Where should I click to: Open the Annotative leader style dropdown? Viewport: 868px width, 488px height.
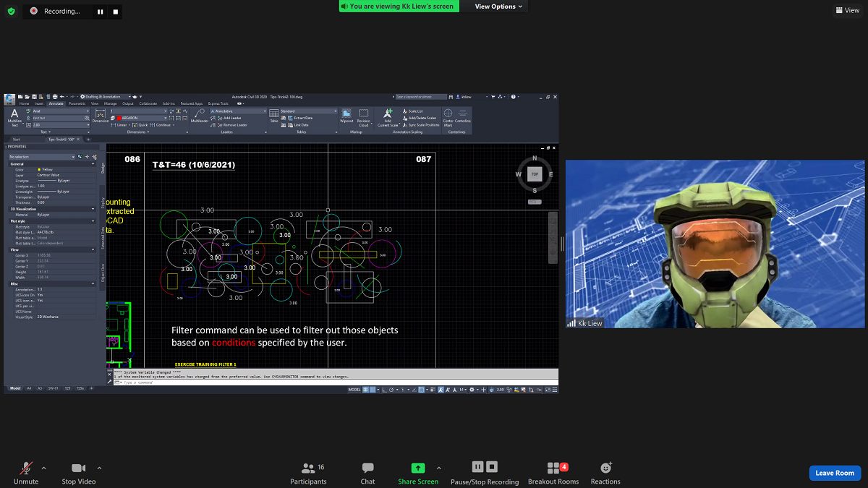click(x=238, y=111)
